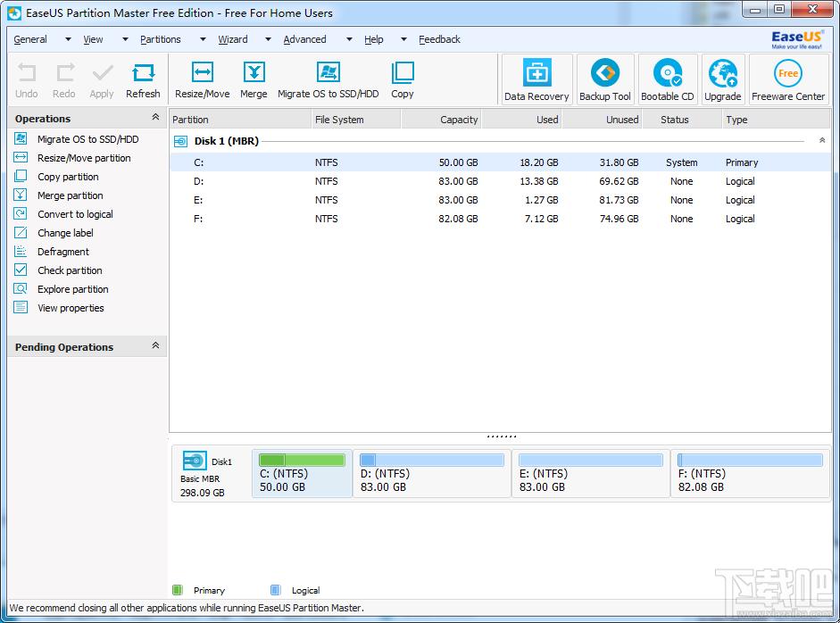Viewport: 840px width, 623px height.
Task: Click Migrate OS to SSD/HDD in Operations
Action: coord(87,139)
